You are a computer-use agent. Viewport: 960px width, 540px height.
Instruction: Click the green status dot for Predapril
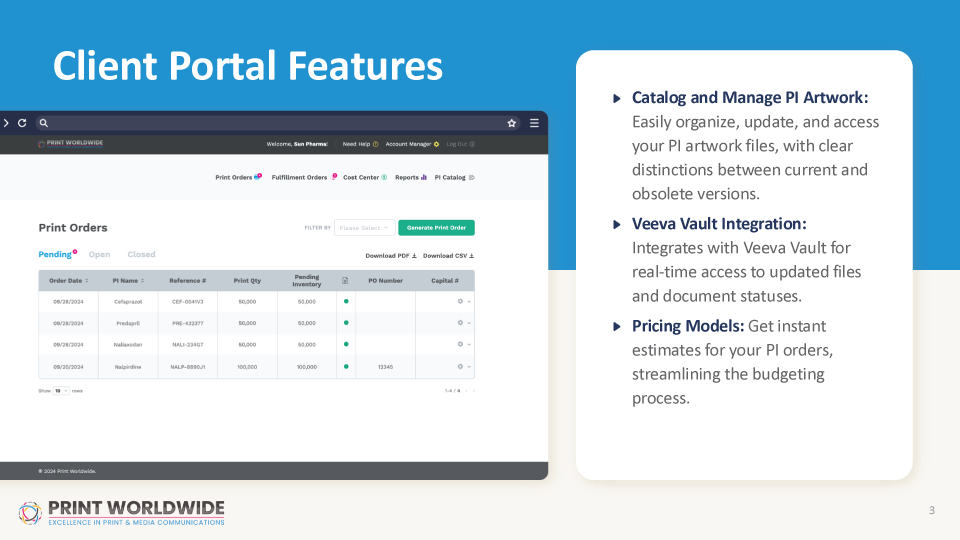click(x=346, y=323)
